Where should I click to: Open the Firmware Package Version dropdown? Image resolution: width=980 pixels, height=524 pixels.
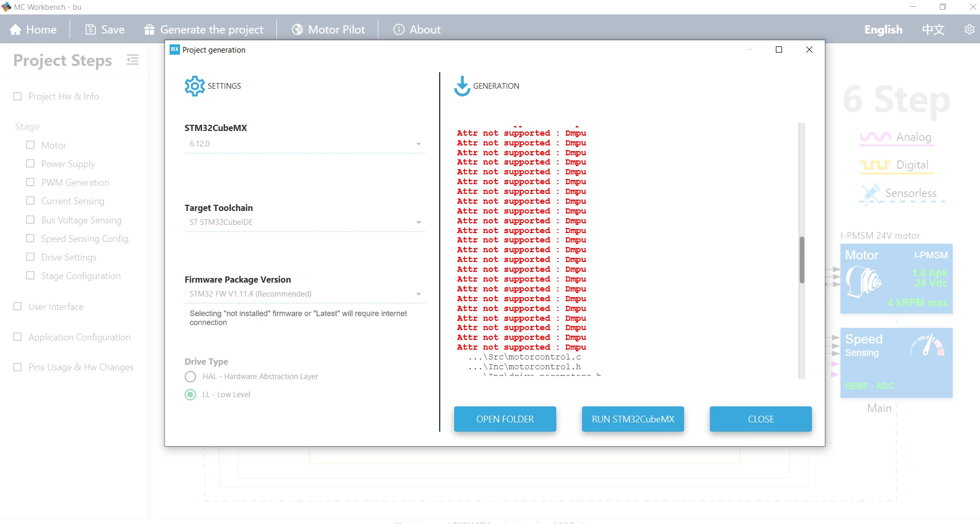pos(305,294)
